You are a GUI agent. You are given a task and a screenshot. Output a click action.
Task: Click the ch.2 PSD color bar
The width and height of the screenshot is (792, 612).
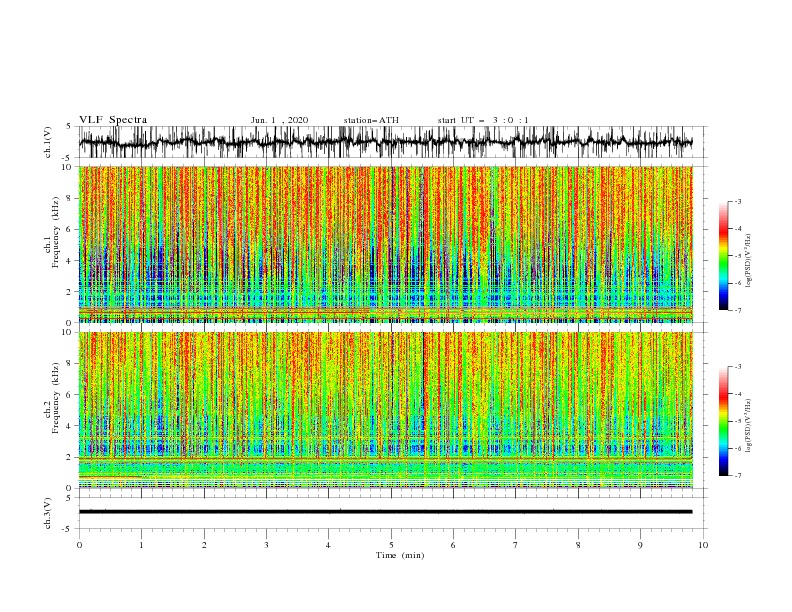tap(723, 421)
